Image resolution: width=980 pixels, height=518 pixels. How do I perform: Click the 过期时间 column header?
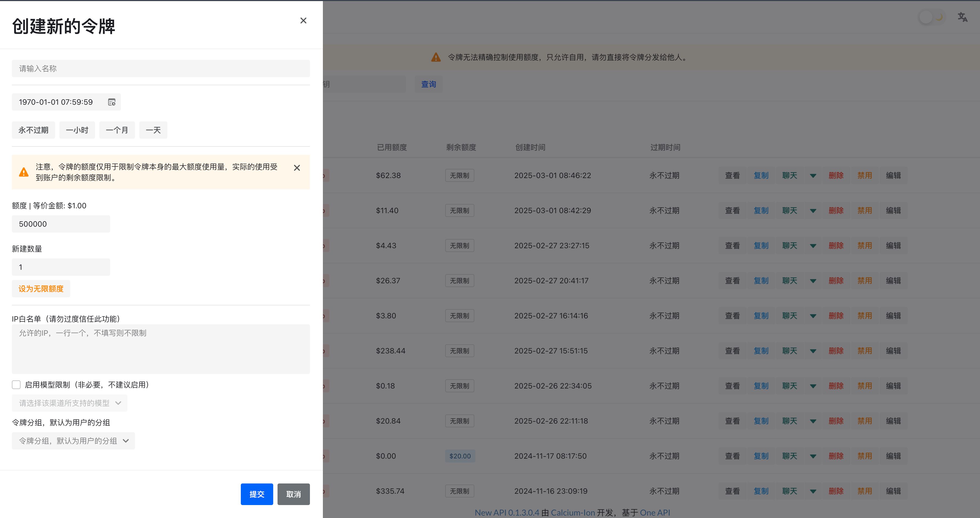(665, 148)
